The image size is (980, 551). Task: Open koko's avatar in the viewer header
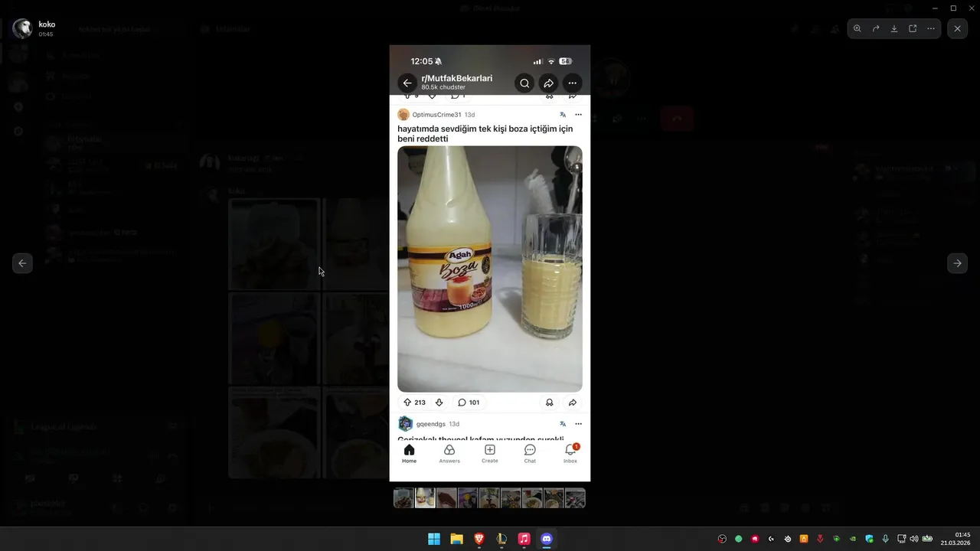tap(22, 29)
